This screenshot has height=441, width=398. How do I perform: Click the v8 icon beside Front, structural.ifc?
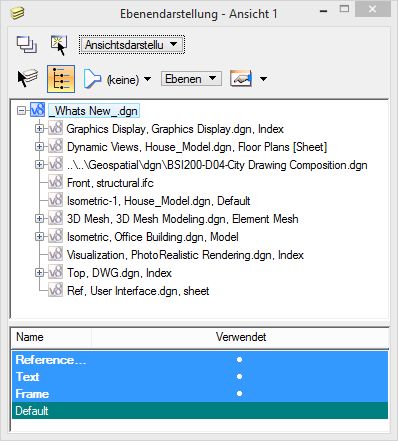coord(55,183)
